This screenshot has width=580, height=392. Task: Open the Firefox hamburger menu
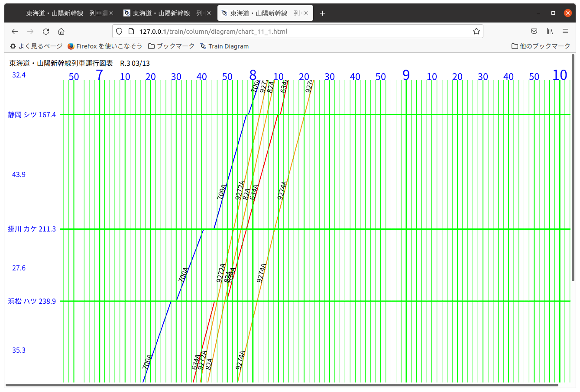tap(565, 31)
